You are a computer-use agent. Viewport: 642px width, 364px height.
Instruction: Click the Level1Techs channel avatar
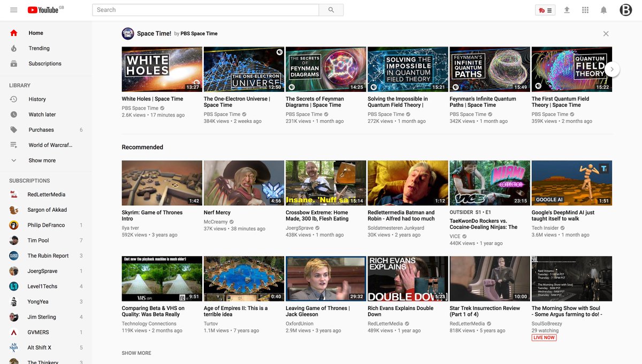click(x=14, y=286)
